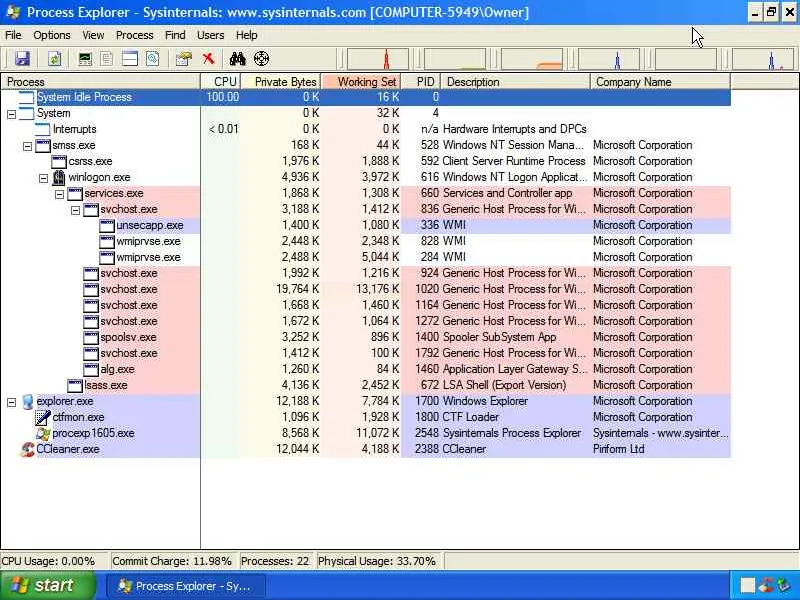Select the Interrupts row

pos(366,129)
